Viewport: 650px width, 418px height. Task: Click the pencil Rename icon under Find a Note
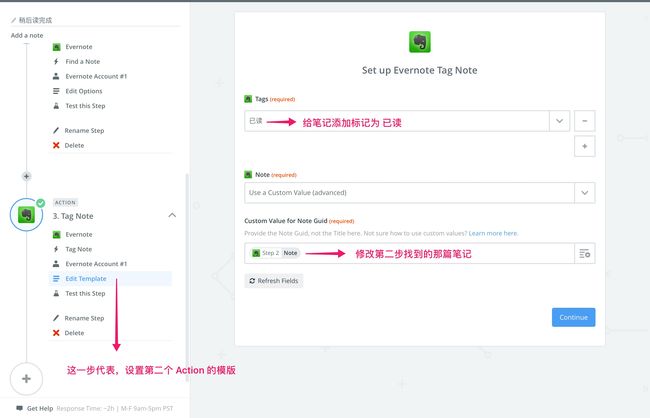click(56, 130)
